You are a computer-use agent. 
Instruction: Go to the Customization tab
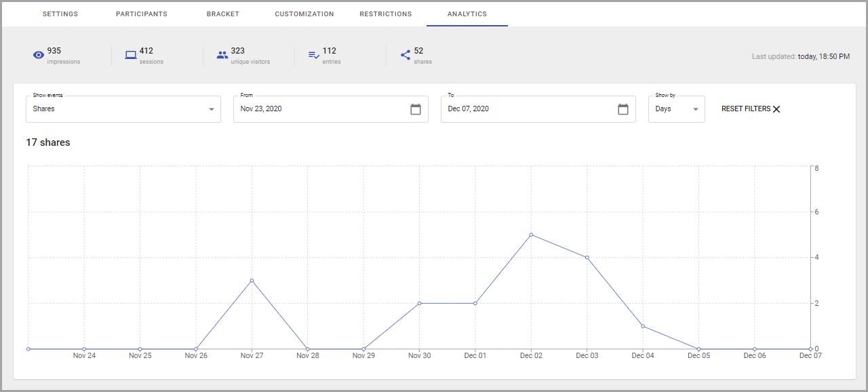pos(304,14)
